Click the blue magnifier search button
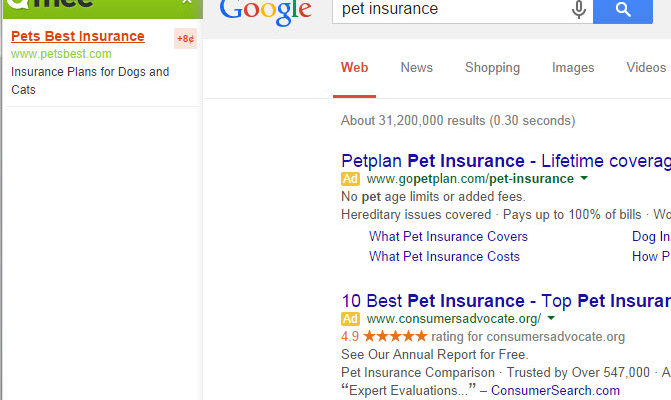The width and height of the screenshot is (671, 400). pyautogui.click(x=623, y=10)
